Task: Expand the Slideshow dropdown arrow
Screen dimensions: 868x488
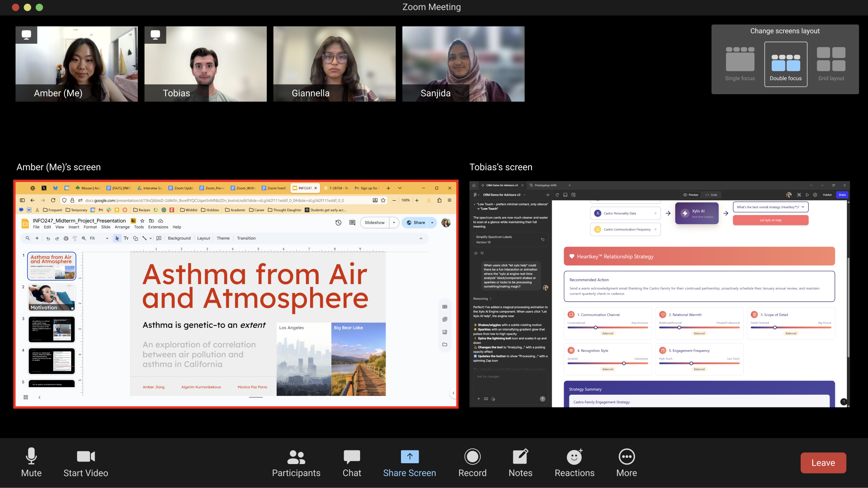Action: tap(394, 223)
